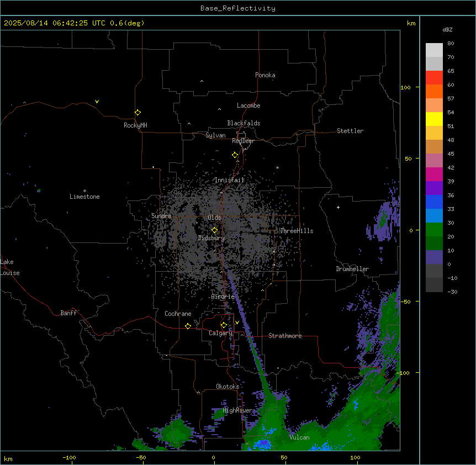The width and height of the screenshot is (476, 465).
Task: Click the white plus marker northwest of Drumheller
Action: tap(338, 207)
